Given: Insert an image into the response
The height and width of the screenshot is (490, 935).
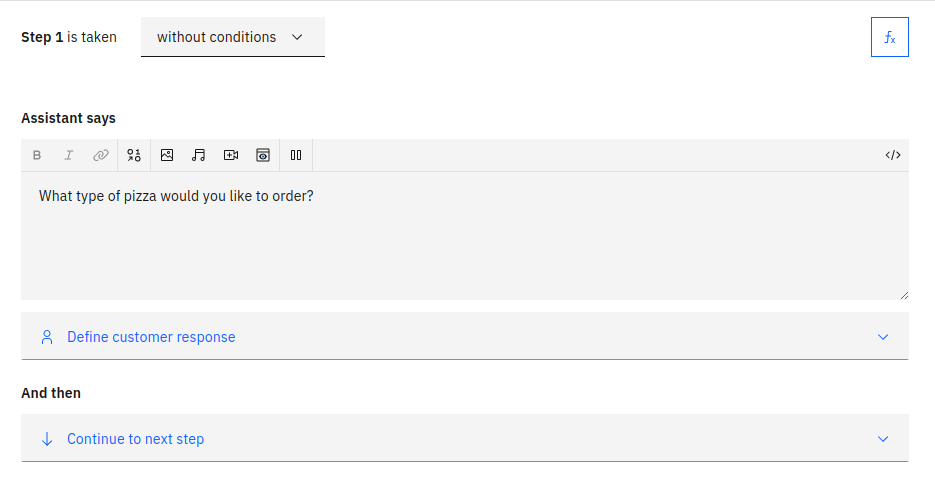Looking at the screenshot, I should 167,155.
